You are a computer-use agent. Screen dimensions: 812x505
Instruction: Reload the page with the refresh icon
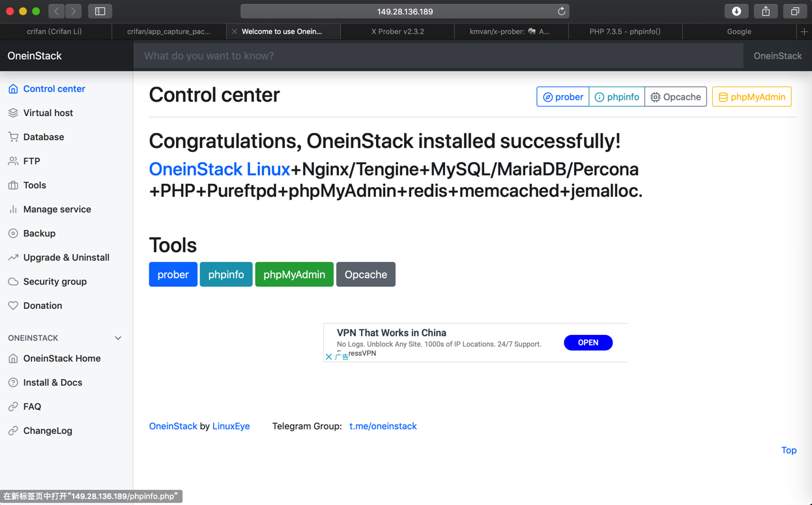point(561,11)
